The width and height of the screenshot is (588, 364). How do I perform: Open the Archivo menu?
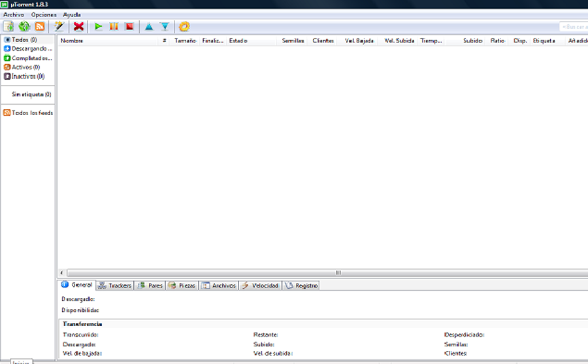[14, 14]
